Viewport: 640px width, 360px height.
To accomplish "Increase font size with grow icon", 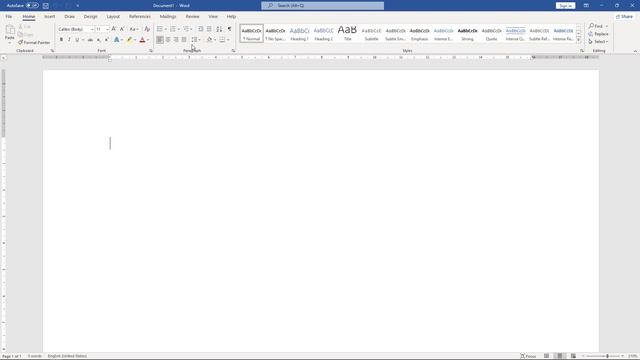I will (114, 29).
